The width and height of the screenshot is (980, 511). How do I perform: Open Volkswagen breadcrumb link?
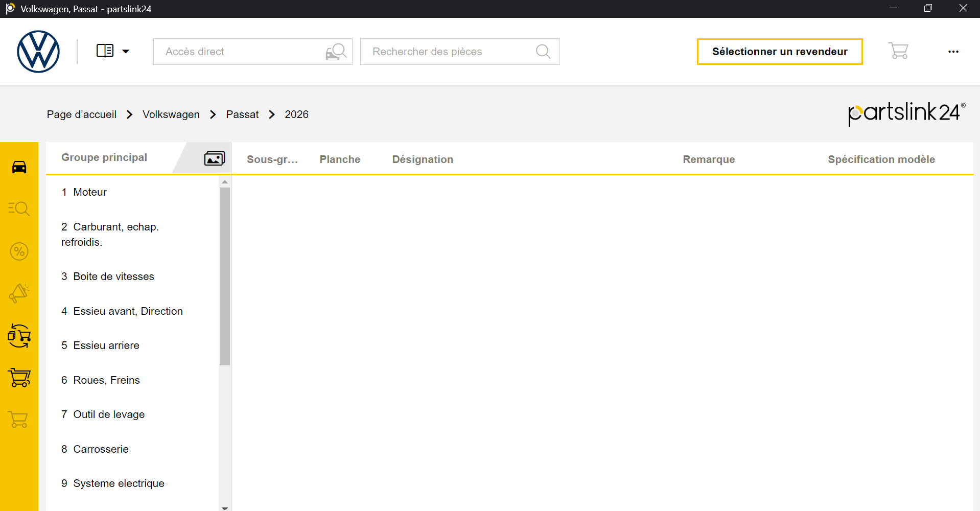[x=171, y=114]
